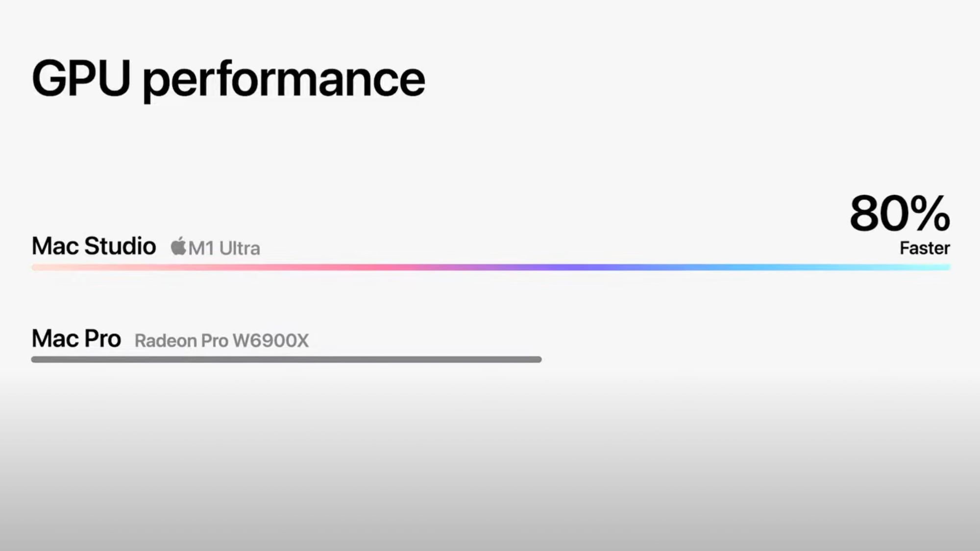
Task: Click the left end of the gray Mac Pro bar
Action: click(35, 359)
